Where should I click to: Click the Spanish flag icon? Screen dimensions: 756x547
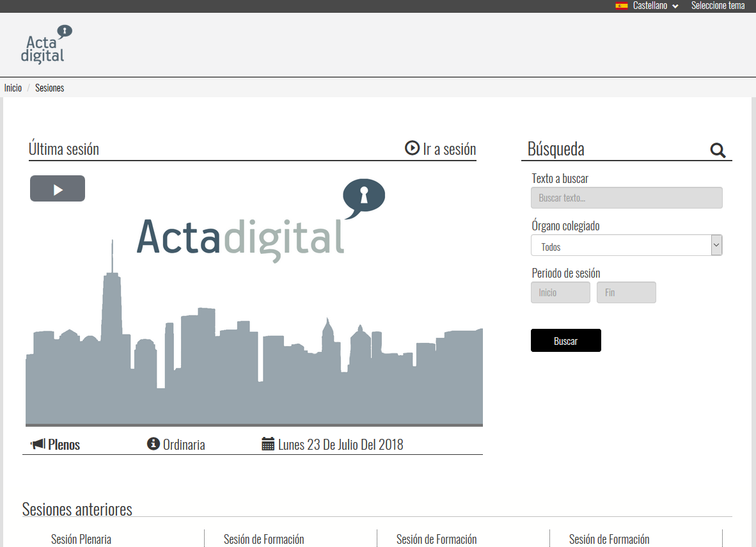[621, 6]
